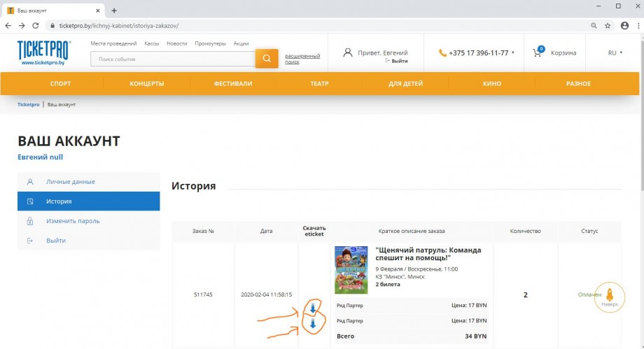Viewport: 644px width, 349px height.
Task: Open Изменить пароль in sidebar
Action: tap(73, 221)
